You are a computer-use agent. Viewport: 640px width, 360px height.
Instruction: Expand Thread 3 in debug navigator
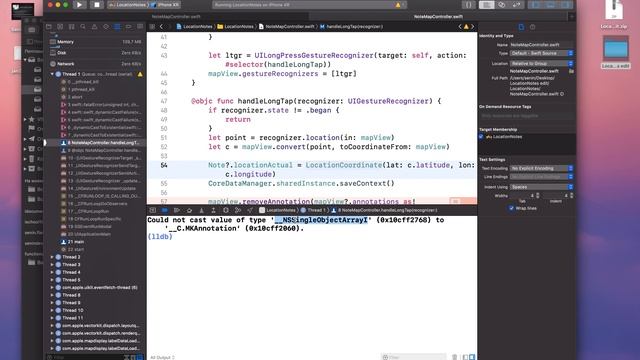pyautogui.click(x=52, y=264)
